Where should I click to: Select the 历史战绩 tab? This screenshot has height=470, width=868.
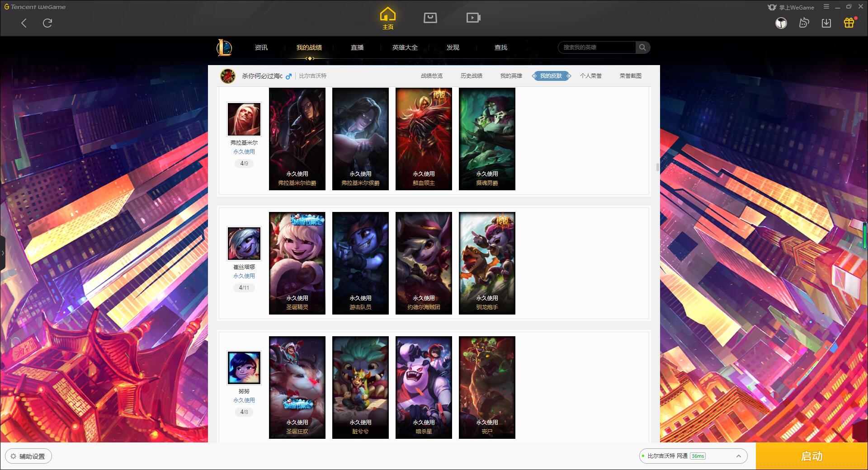471,76
